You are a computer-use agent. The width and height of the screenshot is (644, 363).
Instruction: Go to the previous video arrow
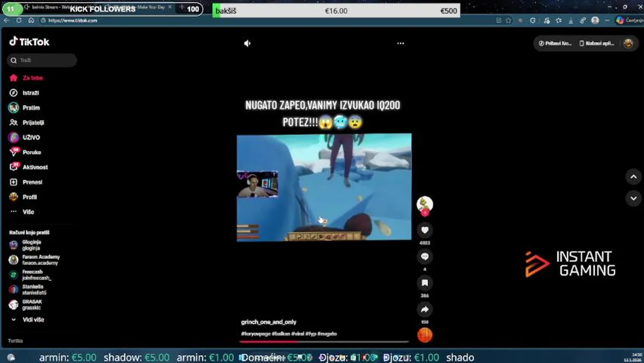click(633, 177)
